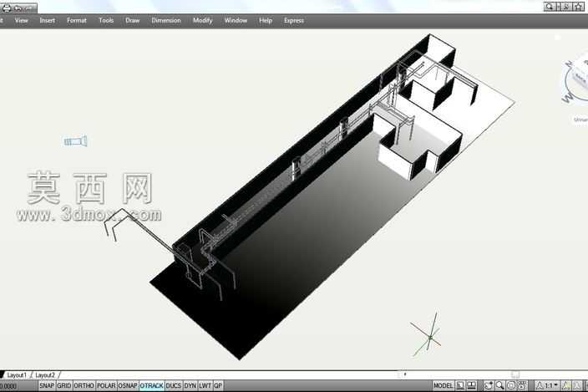Toggle DUCS dynamic UCS button
Viewport: 588px width, 392px height.
174,385
